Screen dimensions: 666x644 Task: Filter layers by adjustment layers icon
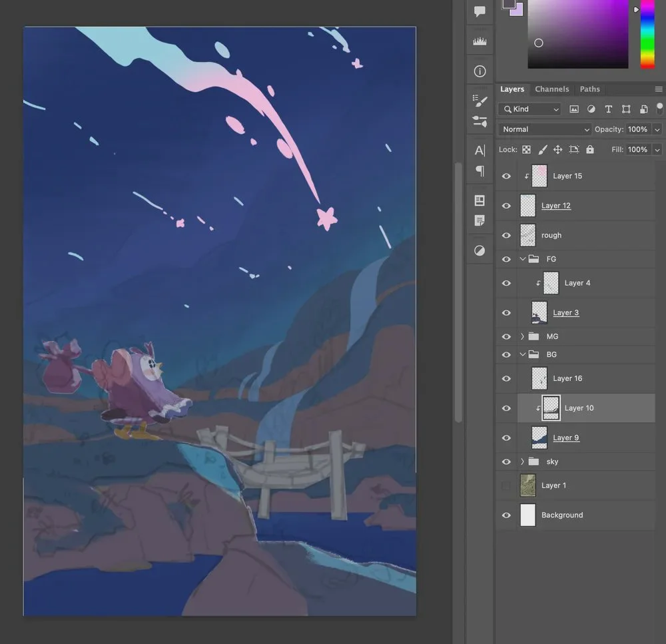pyautogui.click(x=591, y=109)
